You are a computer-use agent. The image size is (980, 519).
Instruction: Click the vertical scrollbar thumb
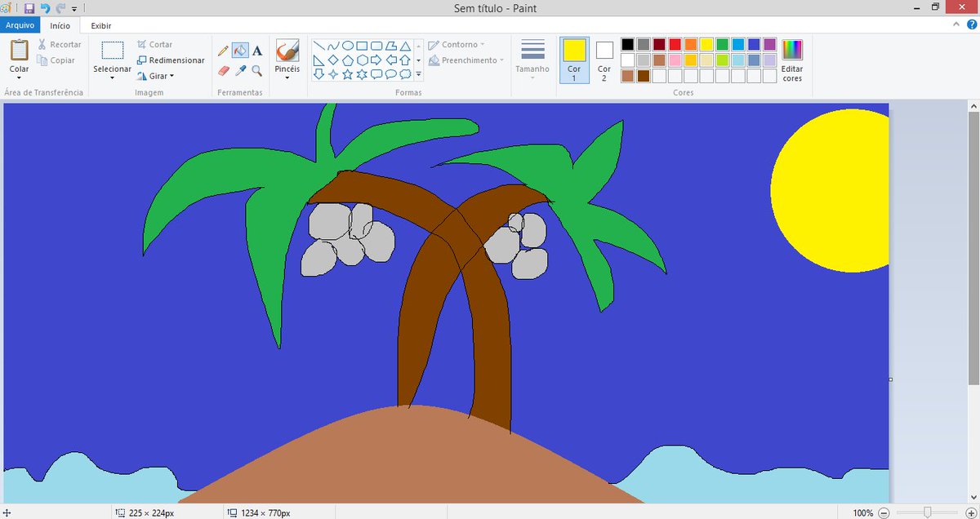tap(973, 248)
